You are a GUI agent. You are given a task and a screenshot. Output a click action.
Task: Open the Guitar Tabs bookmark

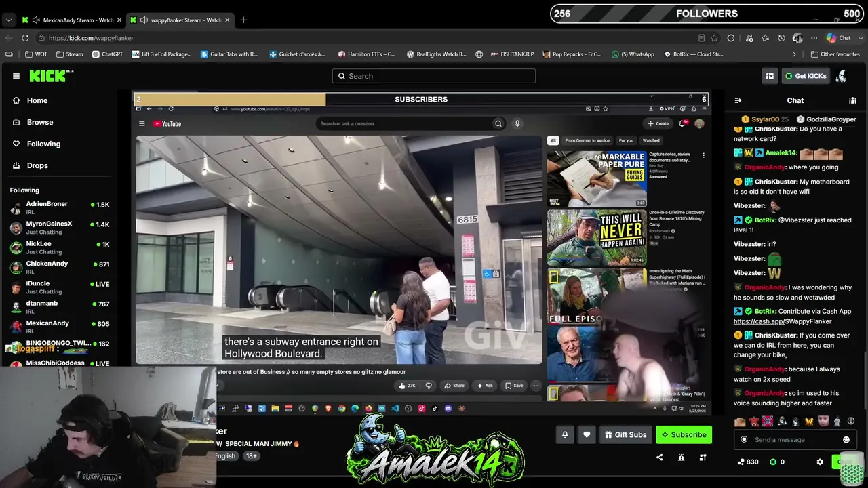click(229, 54)
